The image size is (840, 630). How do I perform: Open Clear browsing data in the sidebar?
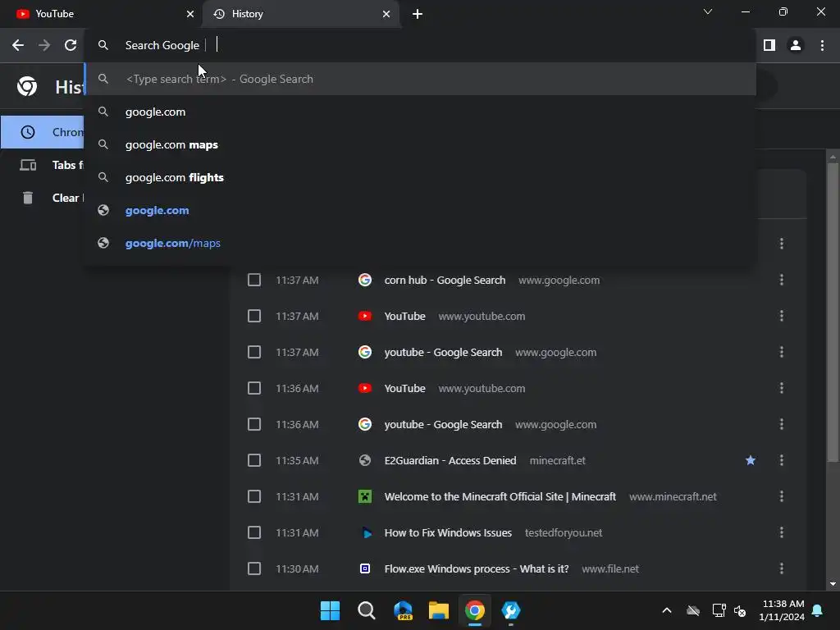point(43,198)
